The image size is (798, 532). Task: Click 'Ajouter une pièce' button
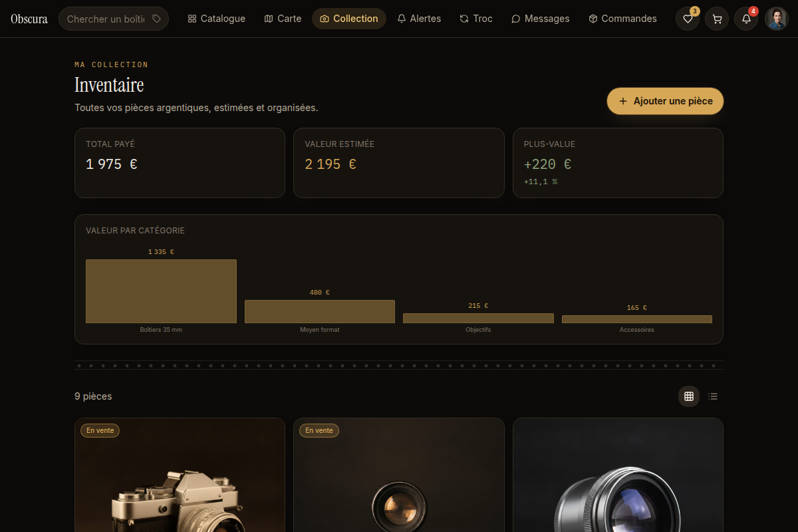(x=665, y=101)
